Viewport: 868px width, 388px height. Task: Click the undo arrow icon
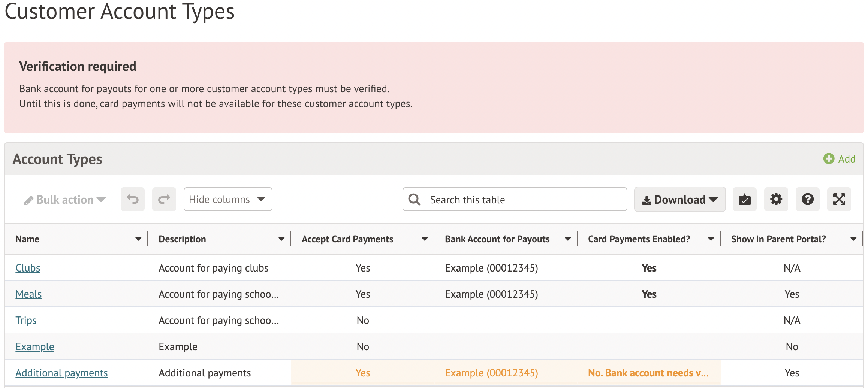[x=132, y=199]
